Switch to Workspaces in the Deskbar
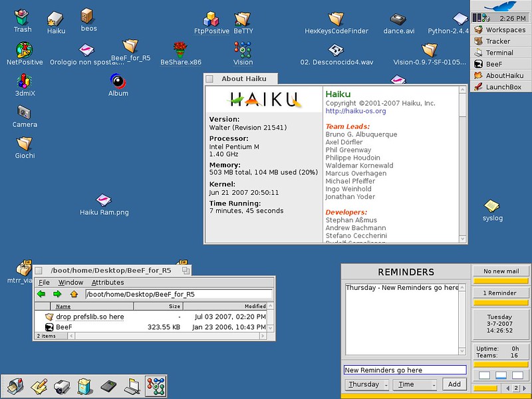This screenshot has width=532, height=399. [501, 30]
